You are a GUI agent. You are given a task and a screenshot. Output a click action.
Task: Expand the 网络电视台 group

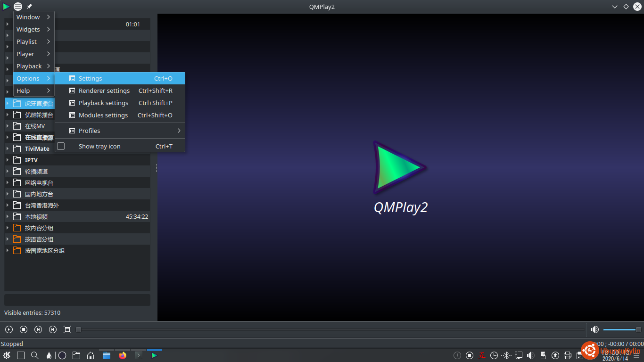point(8,182)
